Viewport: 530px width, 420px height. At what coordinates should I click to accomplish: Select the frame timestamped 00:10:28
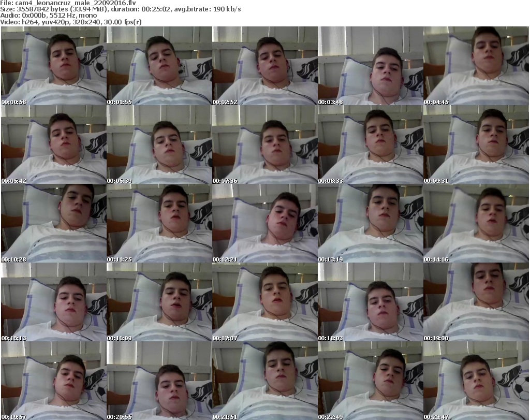[54, 224]
